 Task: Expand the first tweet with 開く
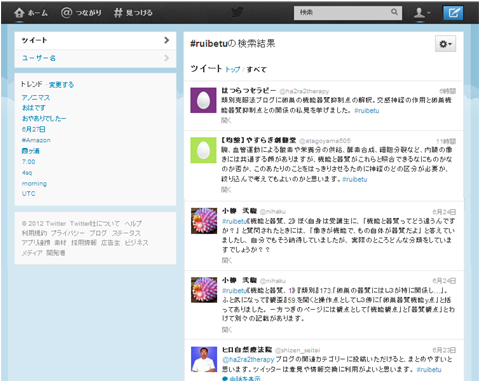[226, 120]
